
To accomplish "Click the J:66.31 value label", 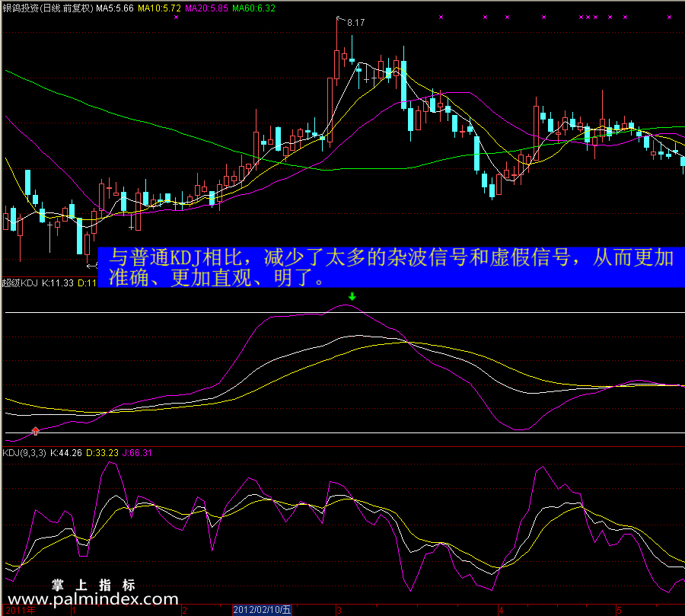I will [x=137, y=453].
